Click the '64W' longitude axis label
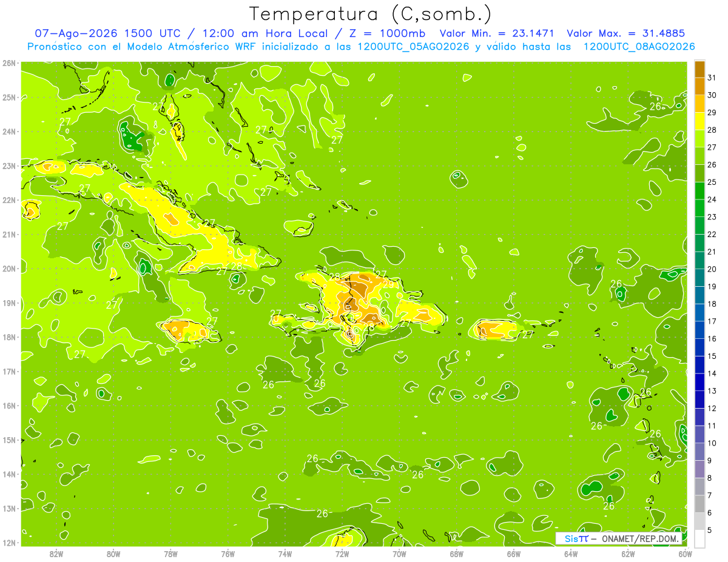 pos(571,554)
